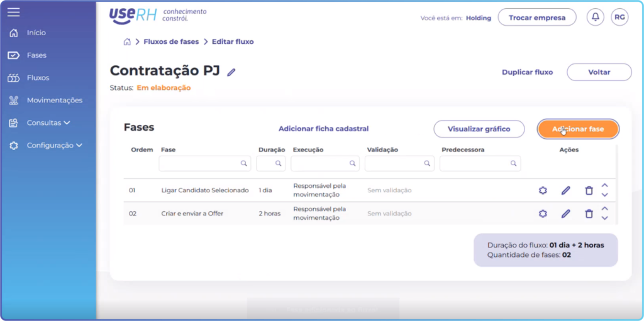Click the '2 horas' duration cell

point(269,214)
